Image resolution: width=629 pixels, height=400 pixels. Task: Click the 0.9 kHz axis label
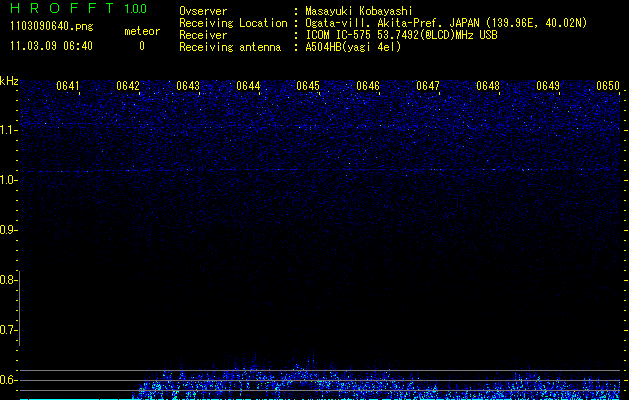click(7, 230)
